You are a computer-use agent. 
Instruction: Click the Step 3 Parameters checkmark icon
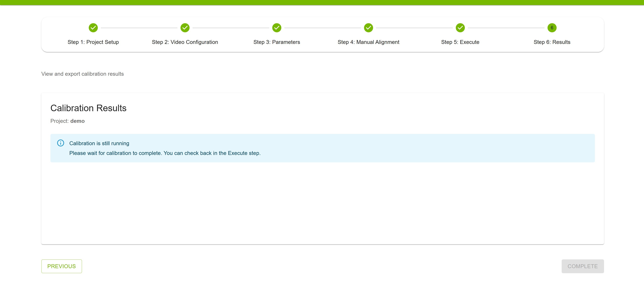pos(276,28)
